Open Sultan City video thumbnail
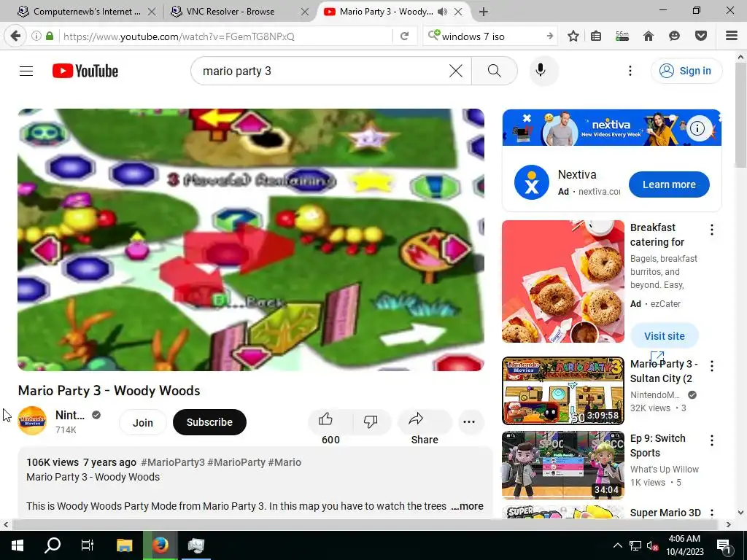The image size is (747, 560). tap(562, 391)
